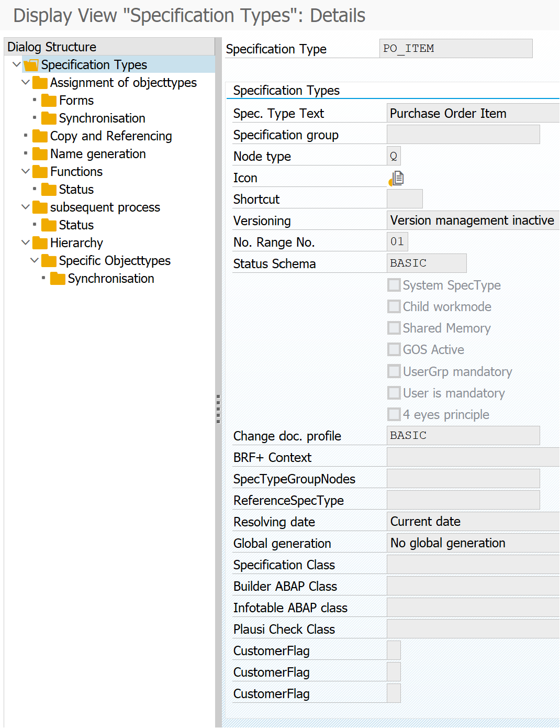Click the Functions folder icon
The image size is (560, 728).
[40, 172]
